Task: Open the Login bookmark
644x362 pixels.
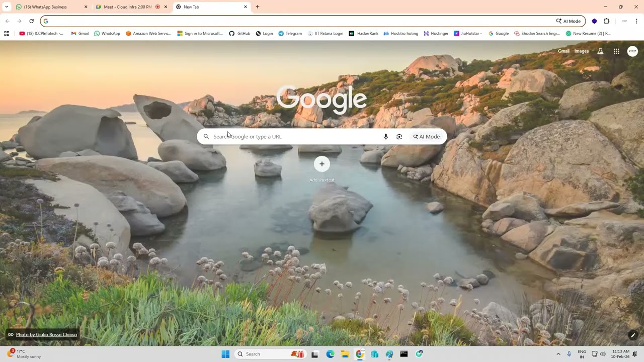Action: click(264, 34)
